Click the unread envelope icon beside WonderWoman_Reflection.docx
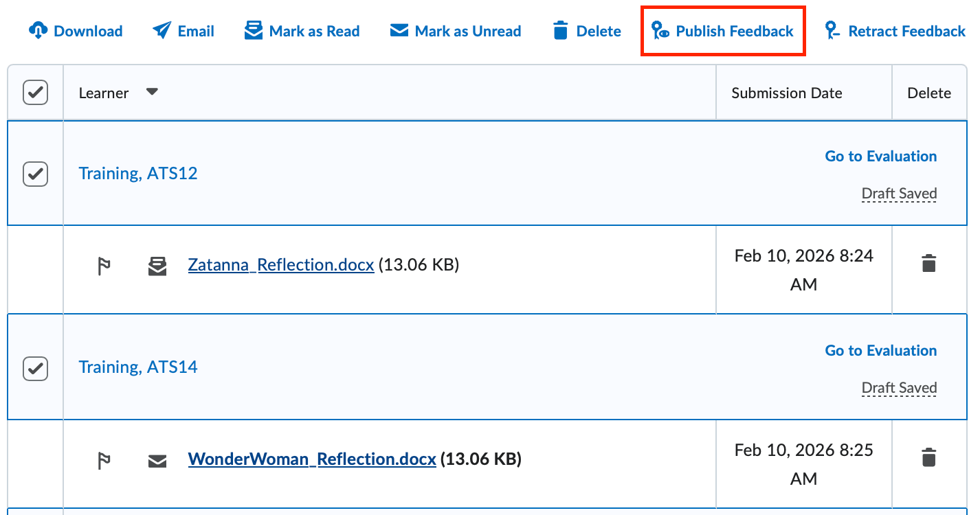Screen dimensions: 980x515 pyautogui.click(x=157, y=460)
